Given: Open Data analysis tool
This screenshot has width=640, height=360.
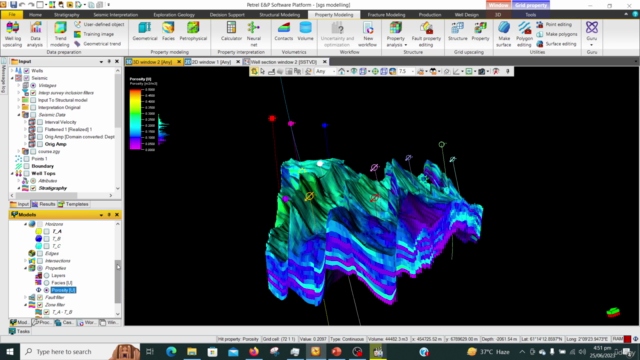Looking at the screenshot, I should pos(35,34).
